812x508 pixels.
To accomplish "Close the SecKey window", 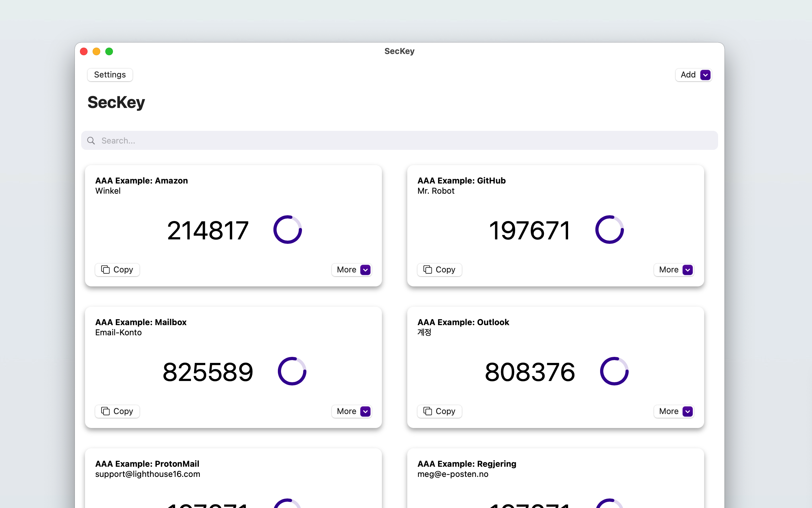I will (84, 51).
